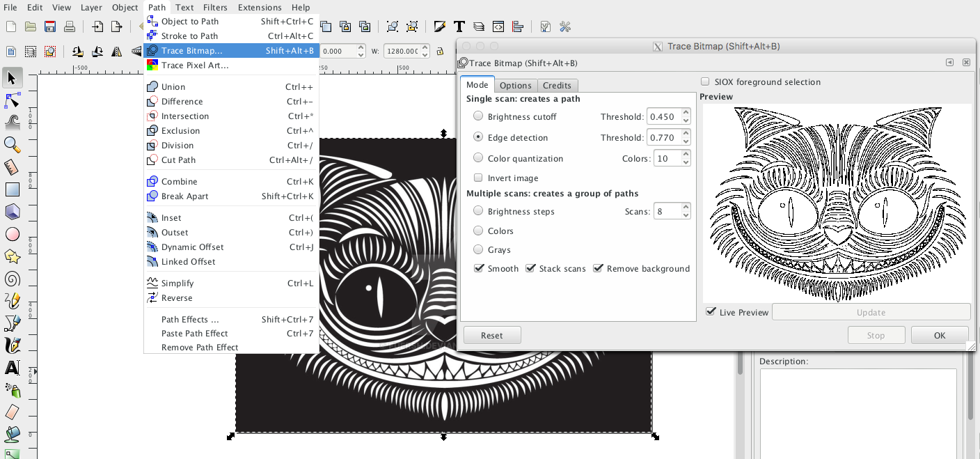This screenshot has width=980, height=459.
Task: Open the Layers dialog icon
Action: coord(479,26)
